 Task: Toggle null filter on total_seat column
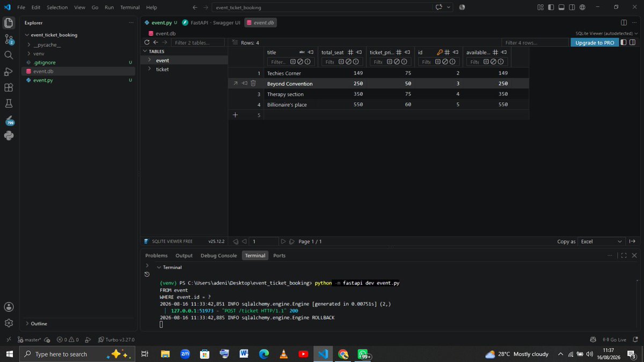tap(348, 62)
